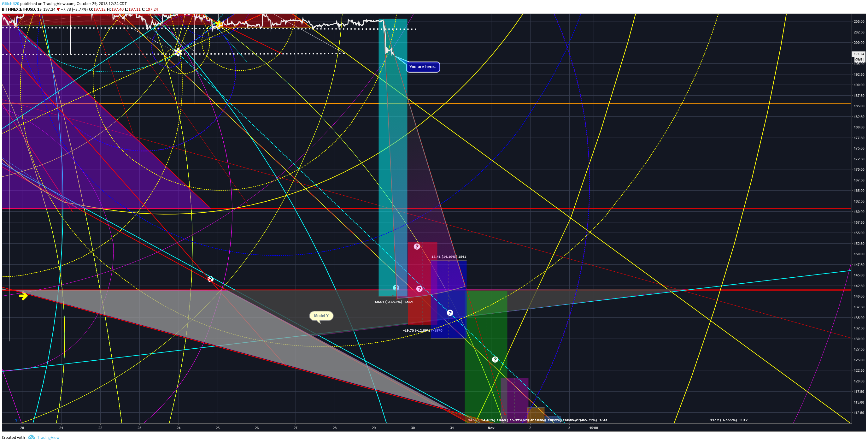Click the '-65.64 (-31.92%) -6564' measurement label
Viewport: 868px width, 443px height.
[393, 302]
